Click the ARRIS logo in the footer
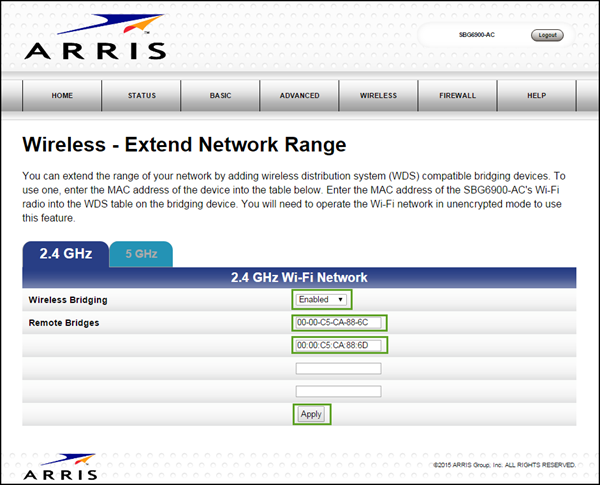Image resolution: width=600 pixels, height=485 pixels. tap(60, 468)
